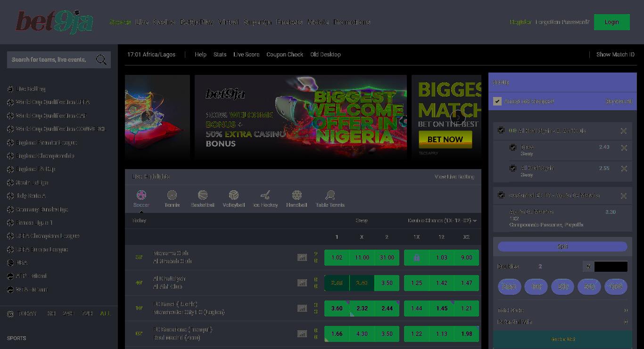
Task: Open the Promotions menu item
Action: pyautogui.click(x=352, y=22)
